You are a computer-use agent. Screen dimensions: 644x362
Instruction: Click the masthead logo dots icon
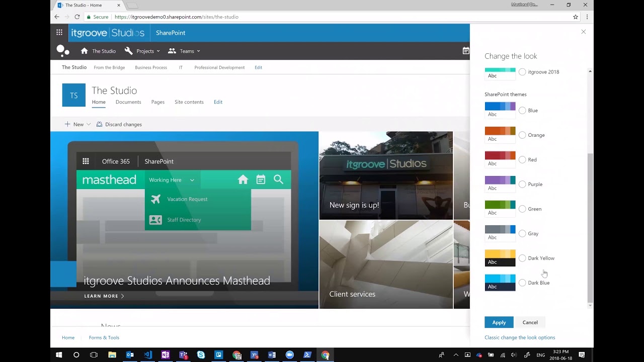pos(63,50)
